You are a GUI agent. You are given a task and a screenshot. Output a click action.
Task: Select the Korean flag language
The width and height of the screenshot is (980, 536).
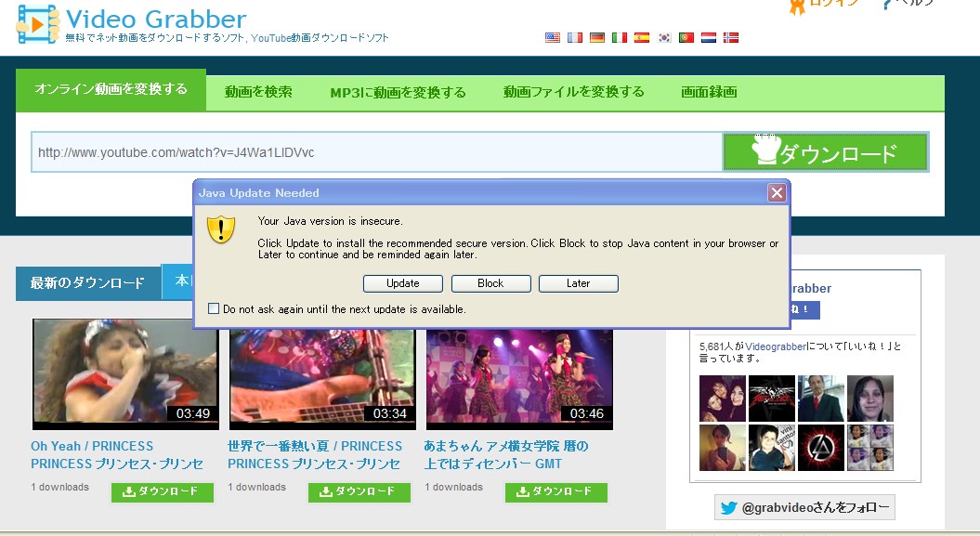tap(664, 37)
